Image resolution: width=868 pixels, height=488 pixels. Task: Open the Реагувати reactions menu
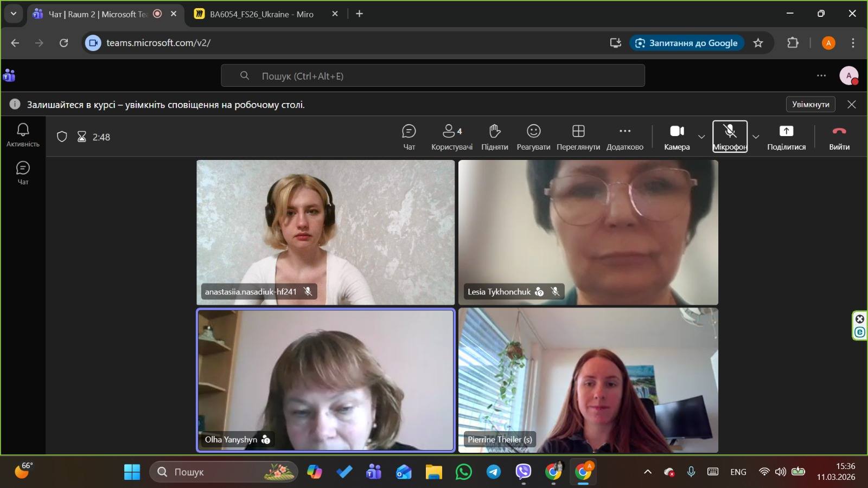533,137
